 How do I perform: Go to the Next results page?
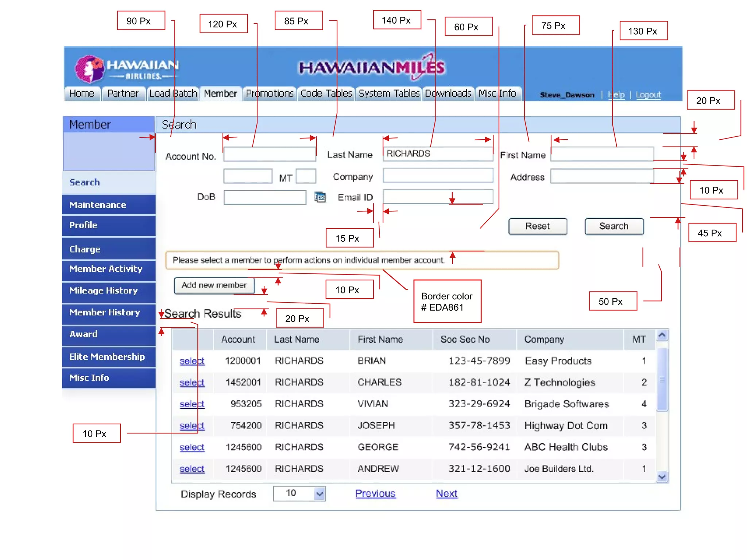(x=446, y=494)
